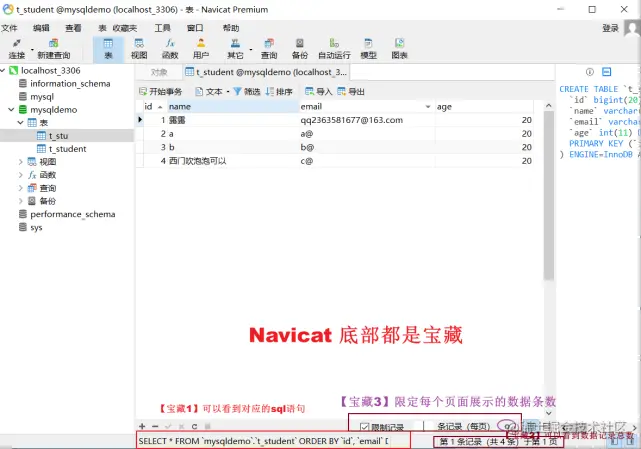Open the 收藏夹 favorites menu

tap(125, 28)
